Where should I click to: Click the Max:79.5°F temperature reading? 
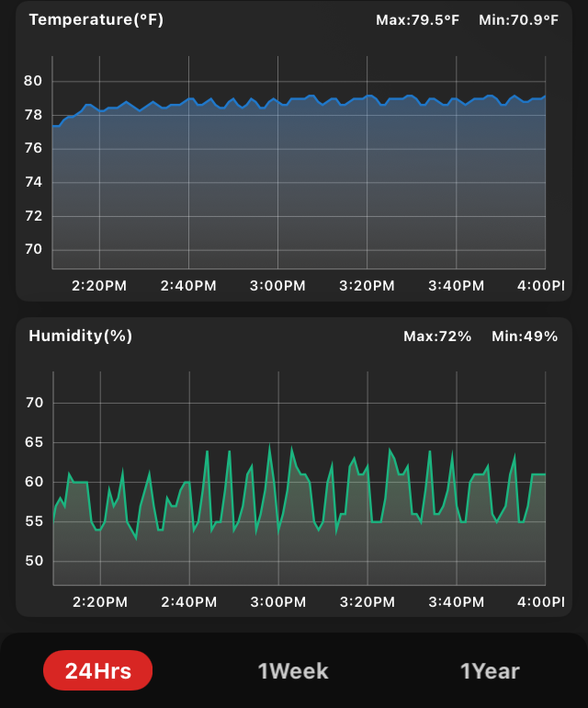click(417, 20)
